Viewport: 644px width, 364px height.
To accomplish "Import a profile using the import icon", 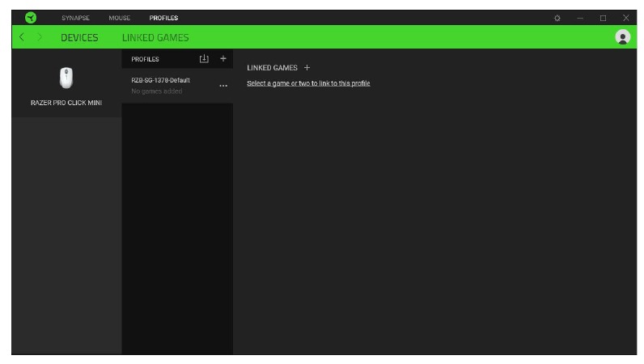I will coord(204,59).
